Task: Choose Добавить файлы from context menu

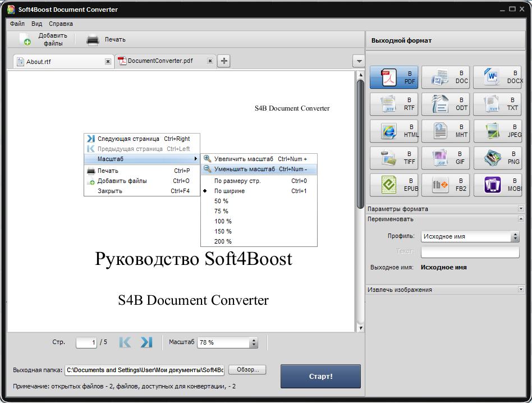Action: pyautogui.click(x=142, y=181)
